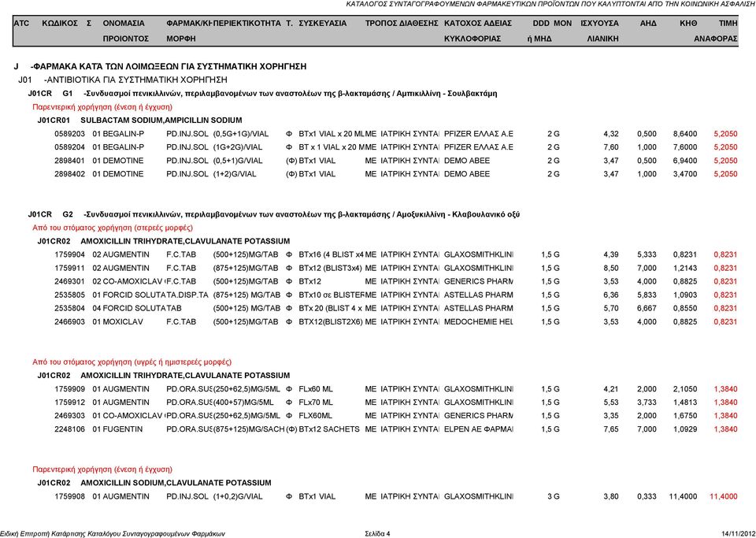This screenshot has width=756, height=538.
Task: Click the BTx1 VIAL x 20 ML package cell
Action: pyautogui.click(x=332, y=134)
